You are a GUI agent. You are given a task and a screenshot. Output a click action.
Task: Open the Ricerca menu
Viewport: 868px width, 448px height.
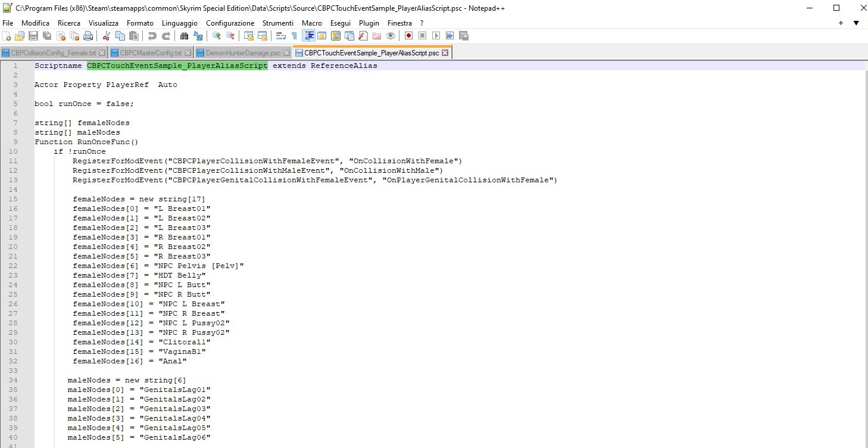coord(69,23)
